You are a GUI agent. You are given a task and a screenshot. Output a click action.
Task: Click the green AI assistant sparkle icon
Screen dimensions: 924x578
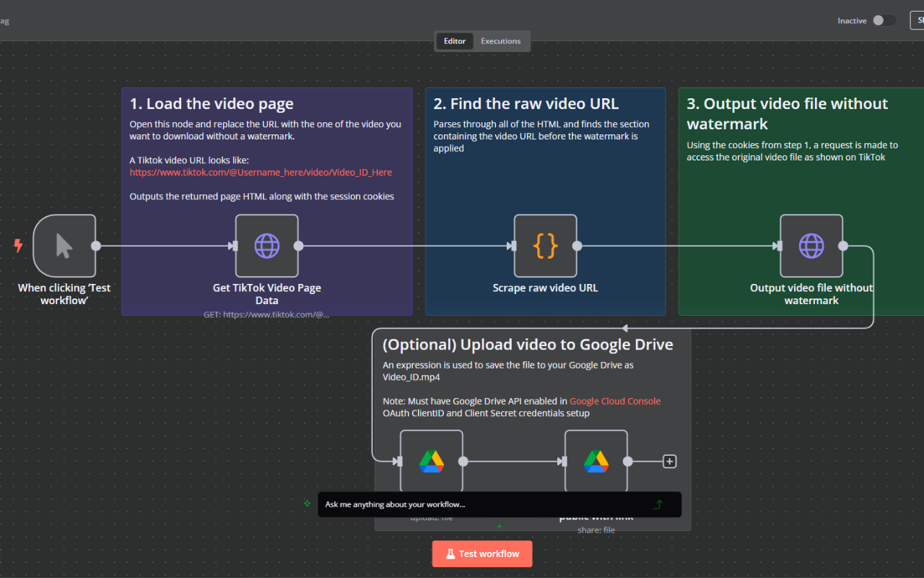(x=307, y=503)
